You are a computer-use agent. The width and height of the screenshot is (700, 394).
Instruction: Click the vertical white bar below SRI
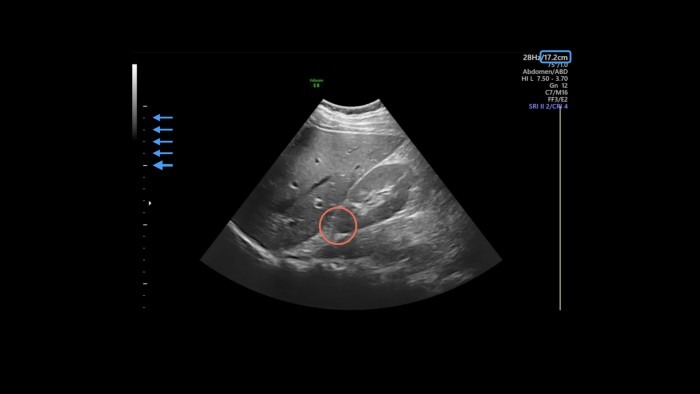click(560, 208)
